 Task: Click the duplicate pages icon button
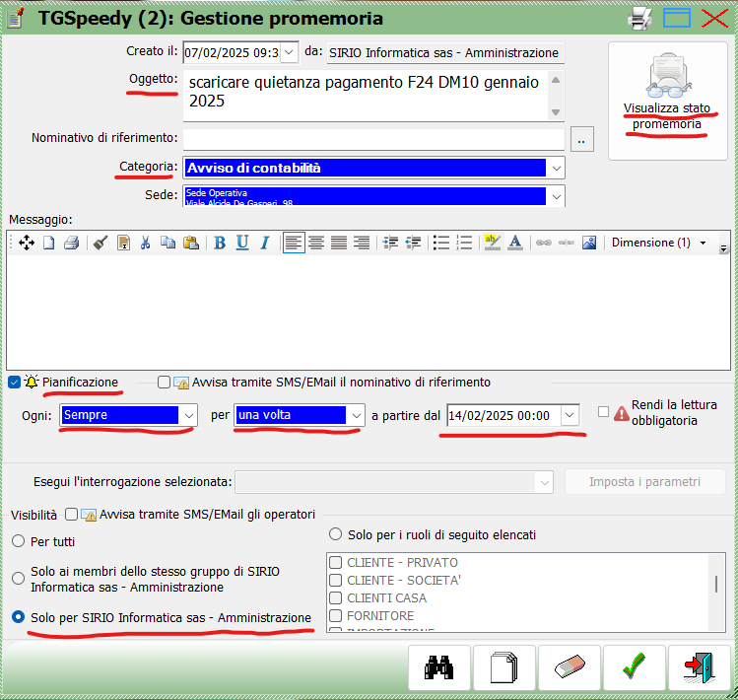pos(504,668)
